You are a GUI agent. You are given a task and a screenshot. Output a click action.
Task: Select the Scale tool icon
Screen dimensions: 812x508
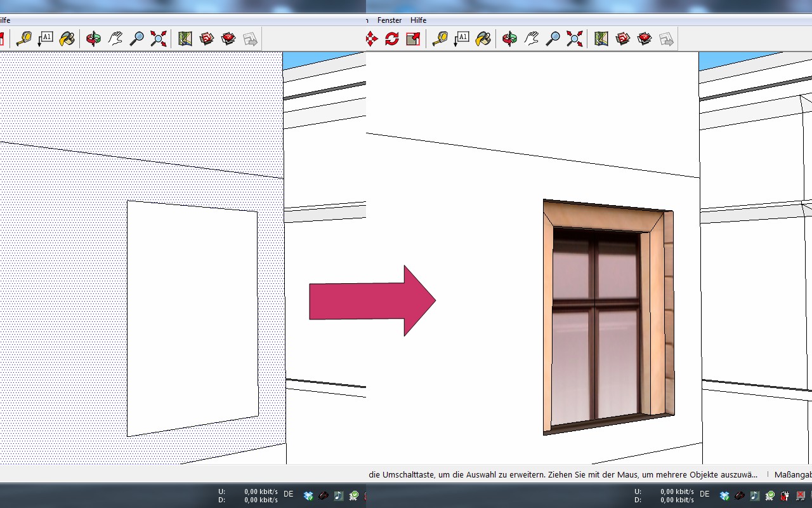tap(413, 39)
